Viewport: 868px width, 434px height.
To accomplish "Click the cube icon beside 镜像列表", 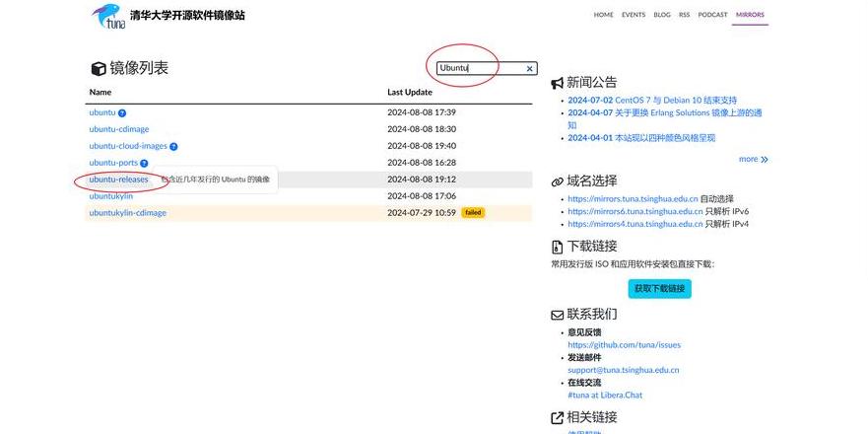I will (x=98, y=69).
